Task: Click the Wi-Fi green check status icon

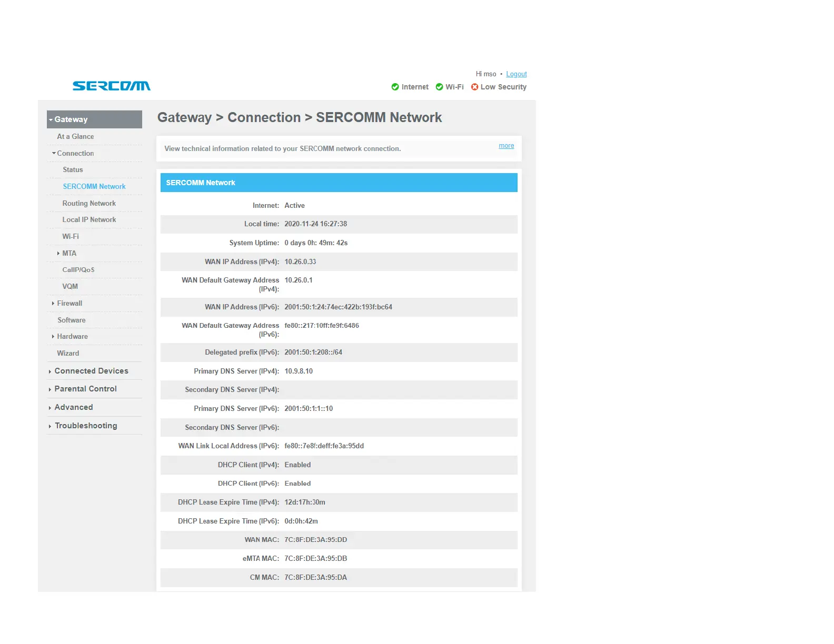Action: (x=439, y=87)
